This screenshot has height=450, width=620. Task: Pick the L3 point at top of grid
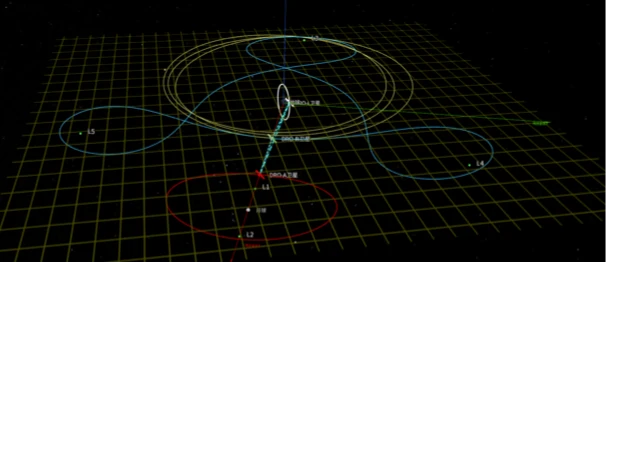305,39
